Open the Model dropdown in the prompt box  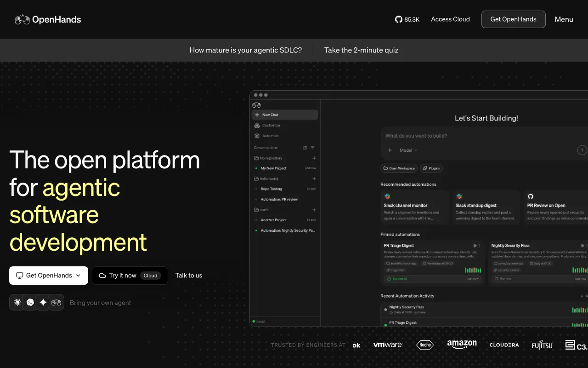[408, 150]
